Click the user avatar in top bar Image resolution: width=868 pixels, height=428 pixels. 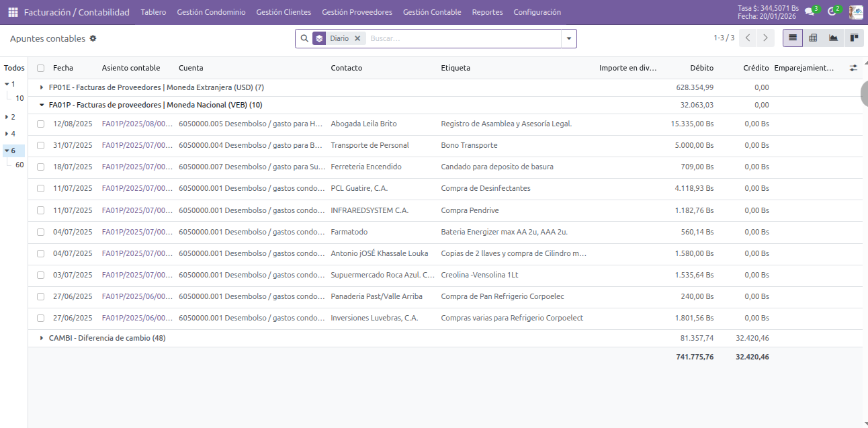855,12
